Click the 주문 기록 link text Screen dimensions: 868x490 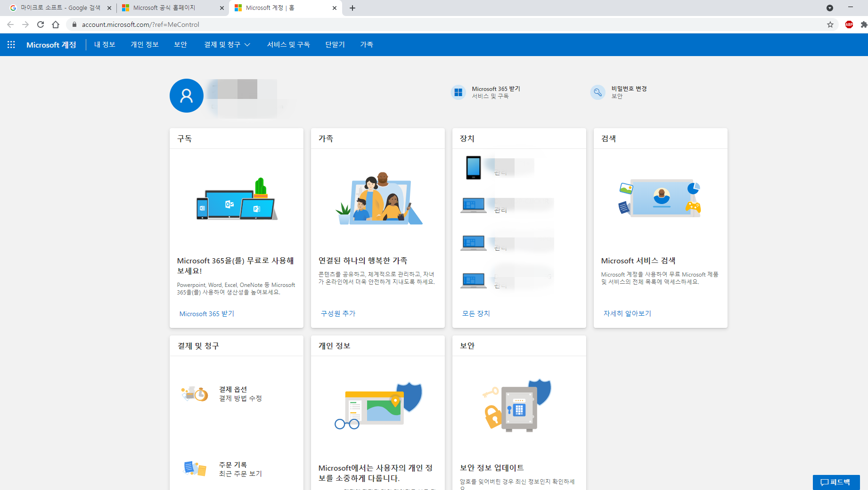(x=233, y=465)
